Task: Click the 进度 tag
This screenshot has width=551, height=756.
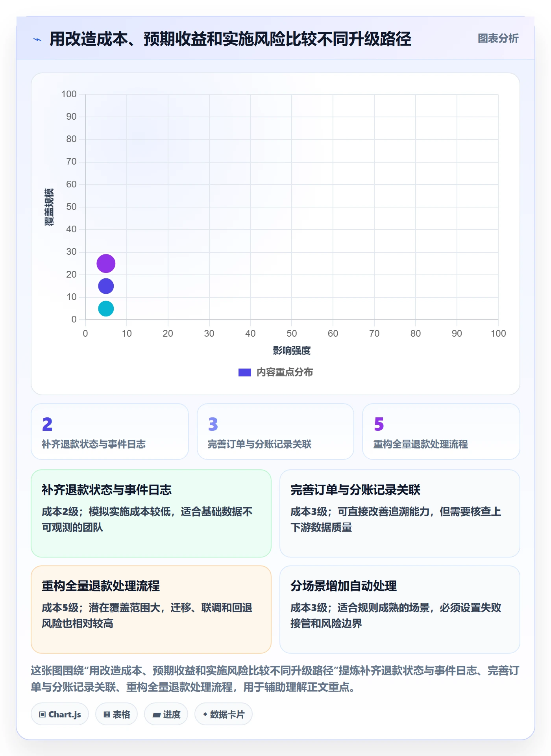Action: coord(166,714)
